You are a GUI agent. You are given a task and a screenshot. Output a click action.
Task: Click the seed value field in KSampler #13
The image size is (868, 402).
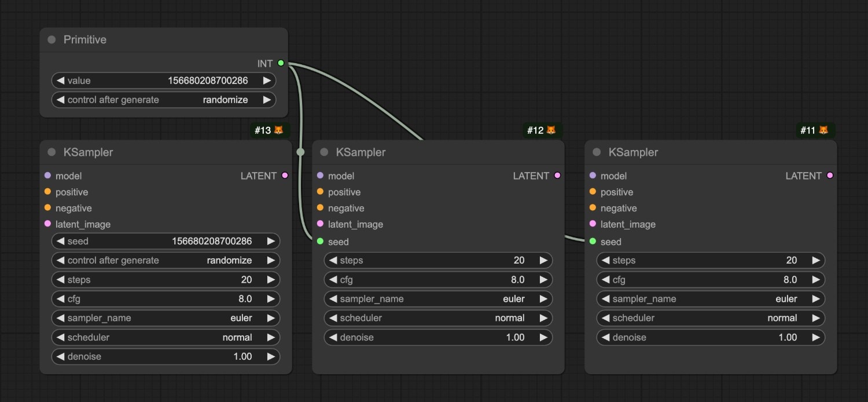click(x=165, y=241)
